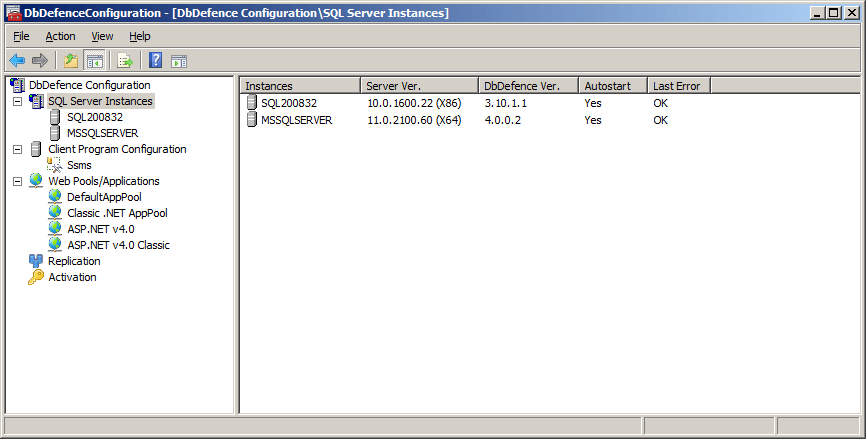Open the Action menu

[x=60, y=36]
